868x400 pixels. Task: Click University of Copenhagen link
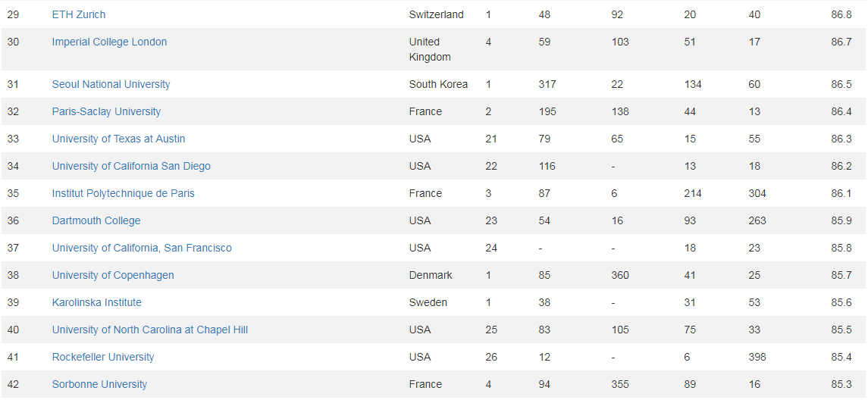[x=113, y=275]
